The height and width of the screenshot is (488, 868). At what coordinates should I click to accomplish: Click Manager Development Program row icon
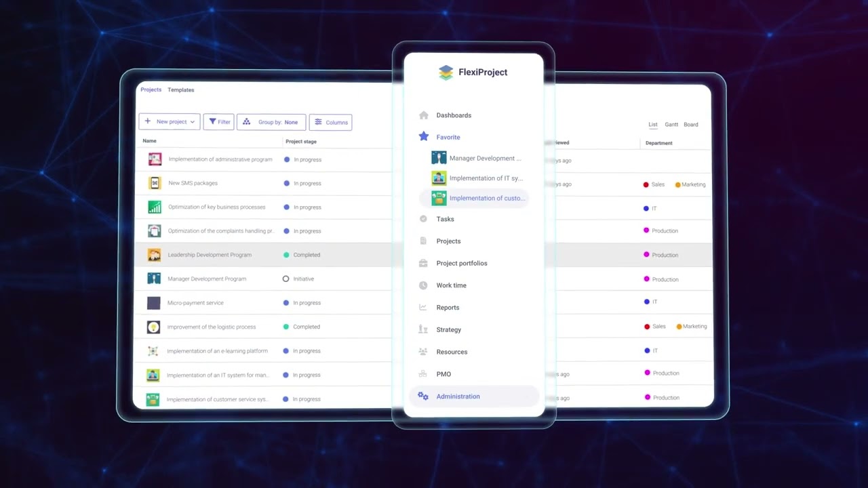[154, 279]
